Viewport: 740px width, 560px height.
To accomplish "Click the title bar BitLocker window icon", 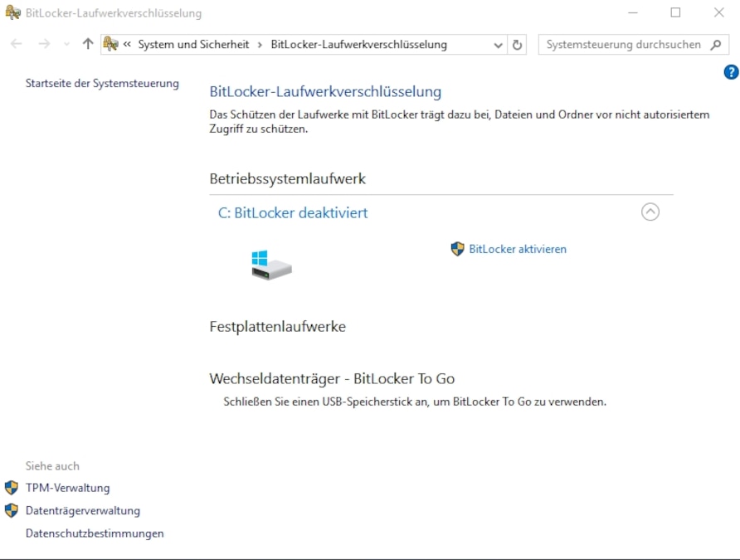I will coord(12,12).
